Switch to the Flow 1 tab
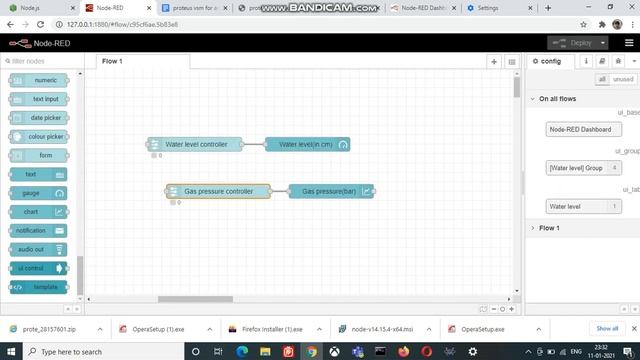 (143, 61)
